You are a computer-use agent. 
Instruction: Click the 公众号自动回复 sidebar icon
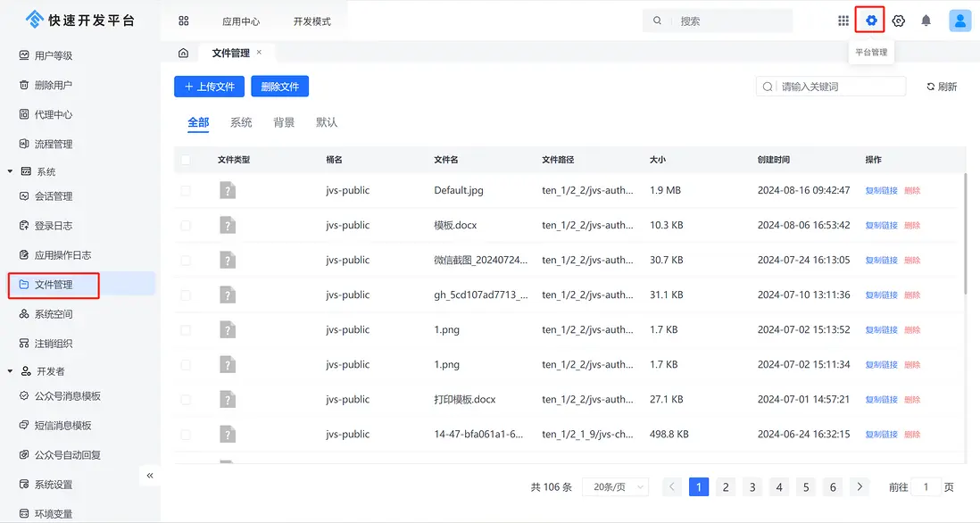click(24, 454)
